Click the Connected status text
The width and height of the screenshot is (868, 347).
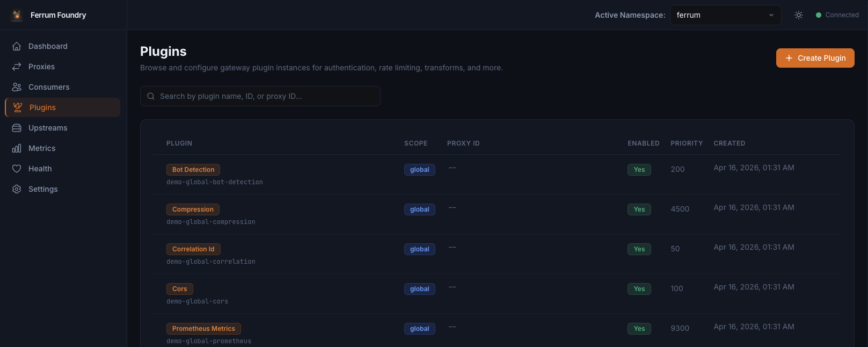[x=842, y=15]
